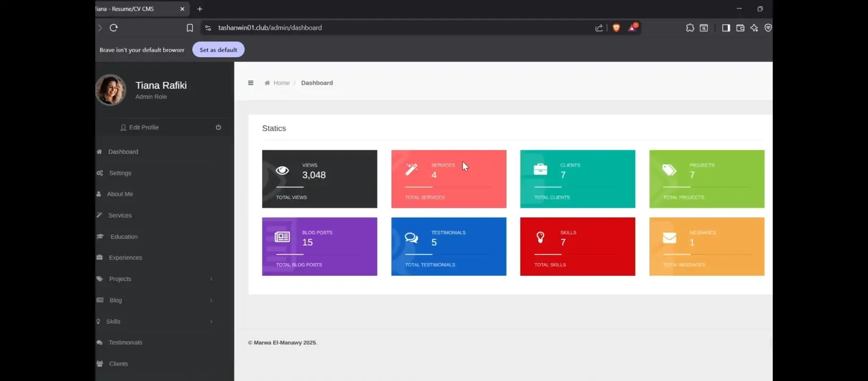This screenshot has height=381, width=868.
Task: Click the envelope icon on Messages card
Action: 670,238
